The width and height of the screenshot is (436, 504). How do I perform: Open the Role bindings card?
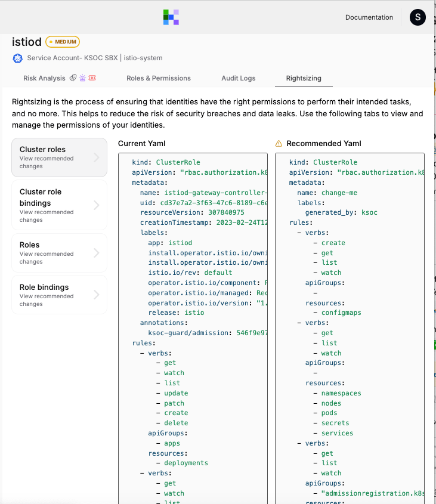(59, 295)
